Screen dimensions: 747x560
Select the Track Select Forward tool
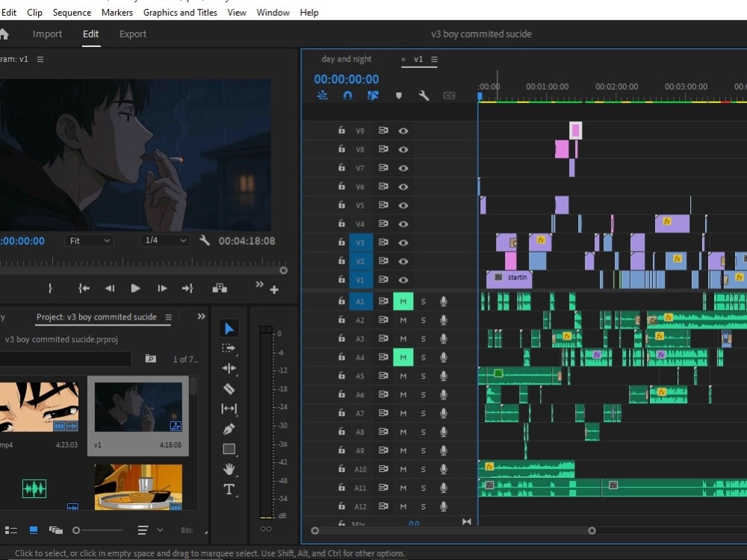pos(229,349)
